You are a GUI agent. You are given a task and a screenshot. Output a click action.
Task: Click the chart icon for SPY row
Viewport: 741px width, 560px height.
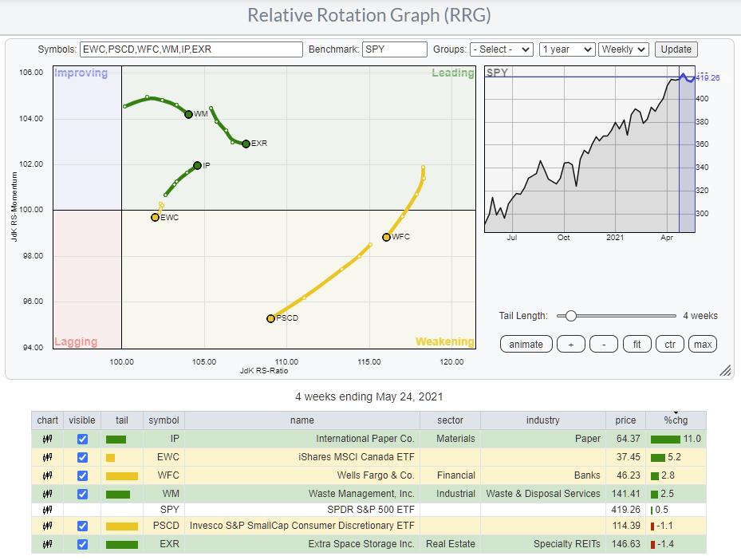(x=48, y=509)
